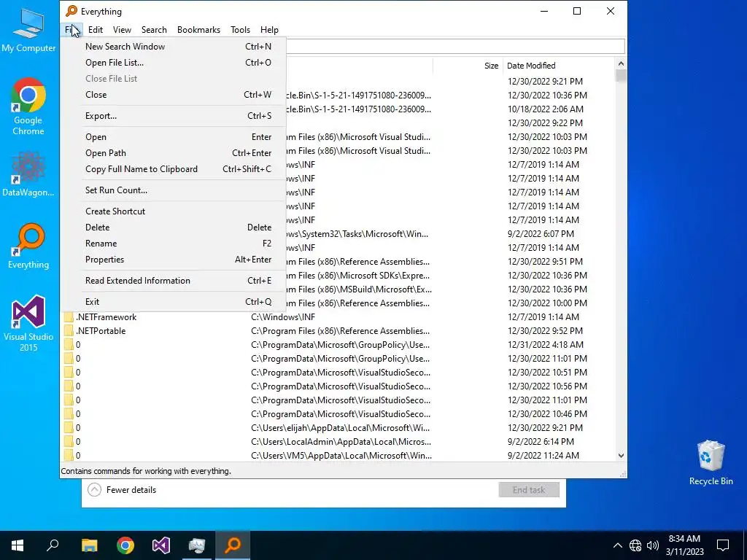Select the Everything desktop shortcut
This screenshot has width=747, height=560.
click(28, 246)
